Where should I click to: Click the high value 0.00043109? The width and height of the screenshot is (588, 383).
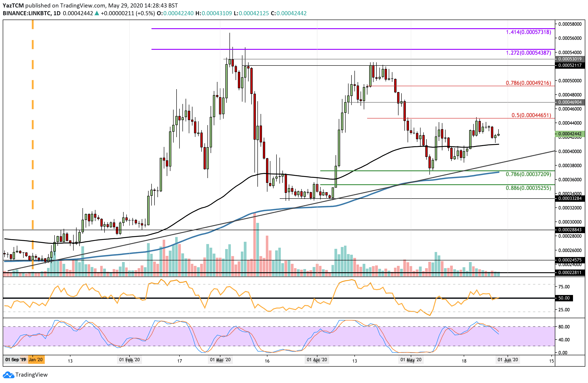217,13
